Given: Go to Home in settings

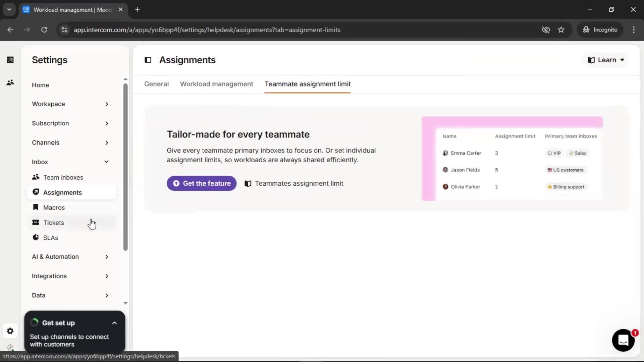Looking at the screenshot, I should [40, 85].
